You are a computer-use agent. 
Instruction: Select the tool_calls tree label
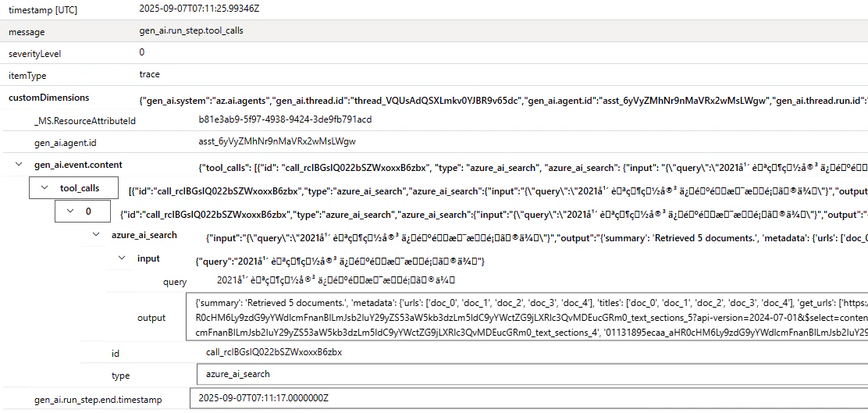point(80,188)
